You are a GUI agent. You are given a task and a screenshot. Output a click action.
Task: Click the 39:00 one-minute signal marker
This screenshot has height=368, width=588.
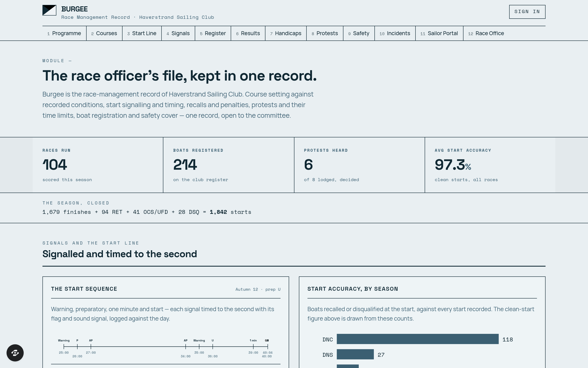[253, 346]
